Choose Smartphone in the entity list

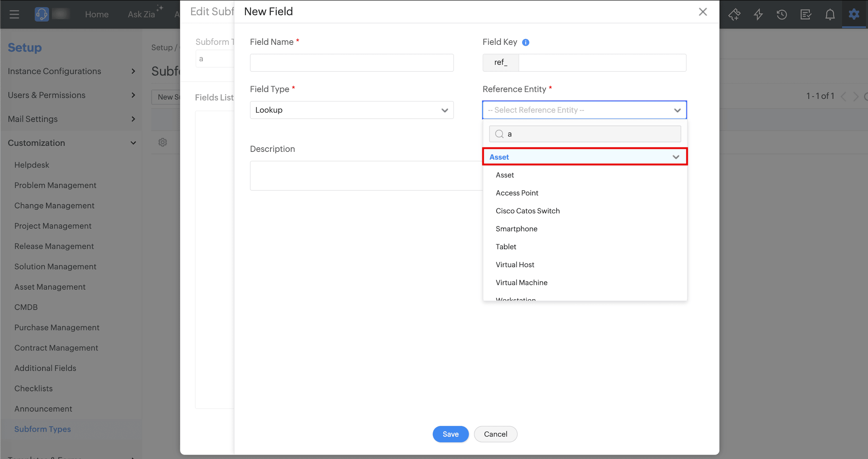(516, 229)
